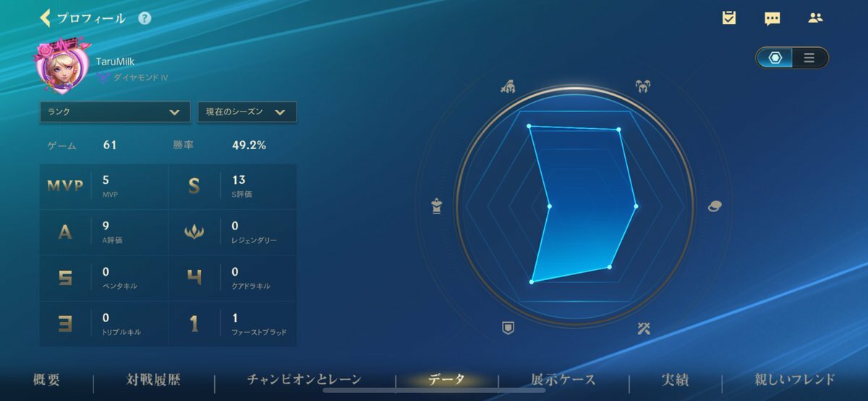Screen dimensions: 868x401
Task: Tap the back arrow beside プロフィール
Action: 45,18
